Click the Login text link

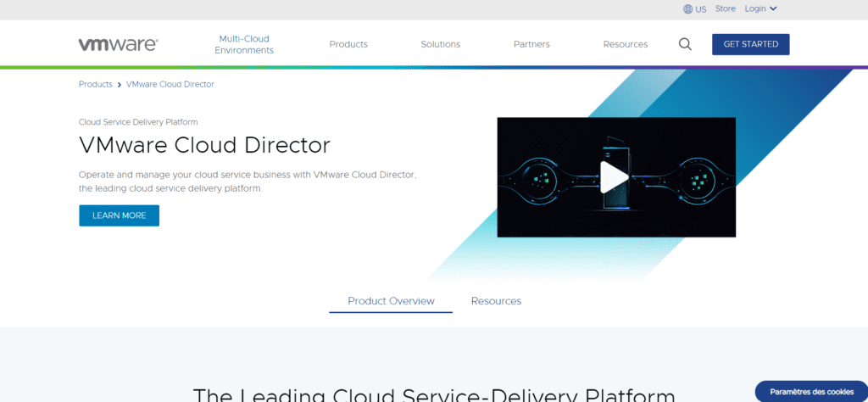pyautogui.click(x=755, y=8)
